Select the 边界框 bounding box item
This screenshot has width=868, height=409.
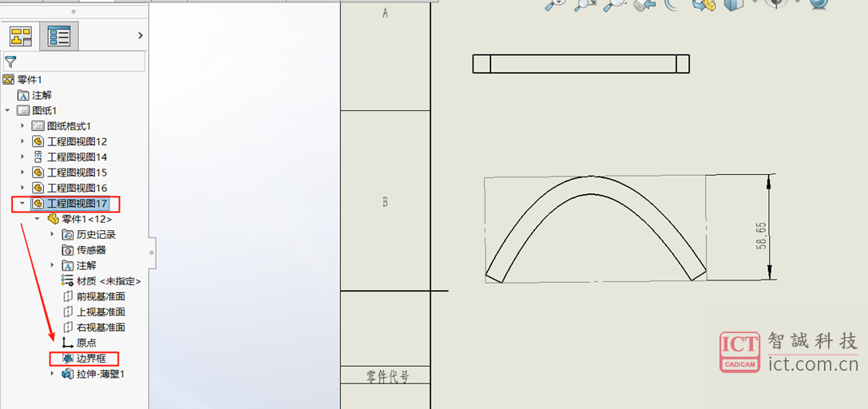[90, 358]
